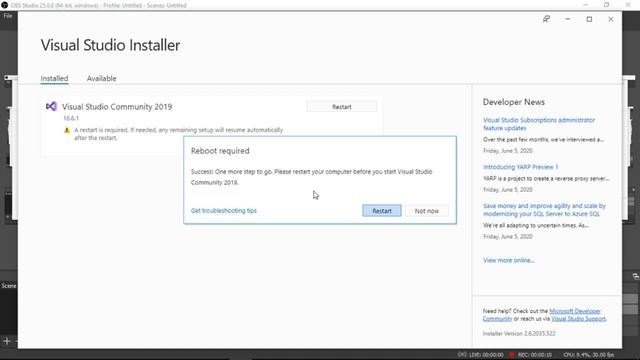
Task: Click the Visual Studio Community 2019 product name
Action: point(117,107)
